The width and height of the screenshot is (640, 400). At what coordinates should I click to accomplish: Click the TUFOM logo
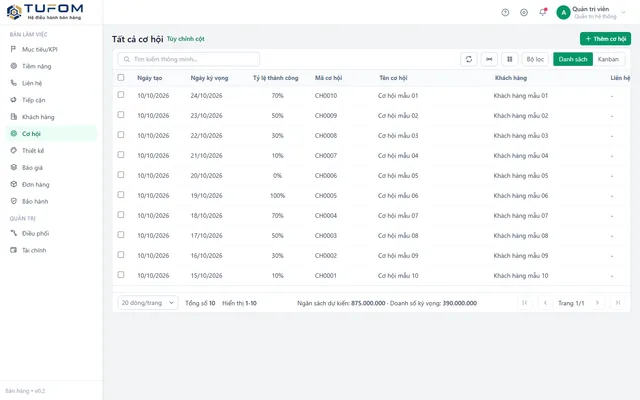45,12
